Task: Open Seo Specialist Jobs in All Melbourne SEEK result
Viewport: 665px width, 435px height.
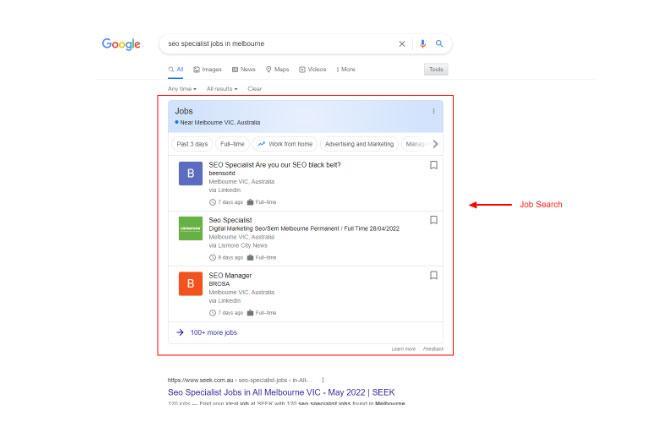Action: coord(281,392)
